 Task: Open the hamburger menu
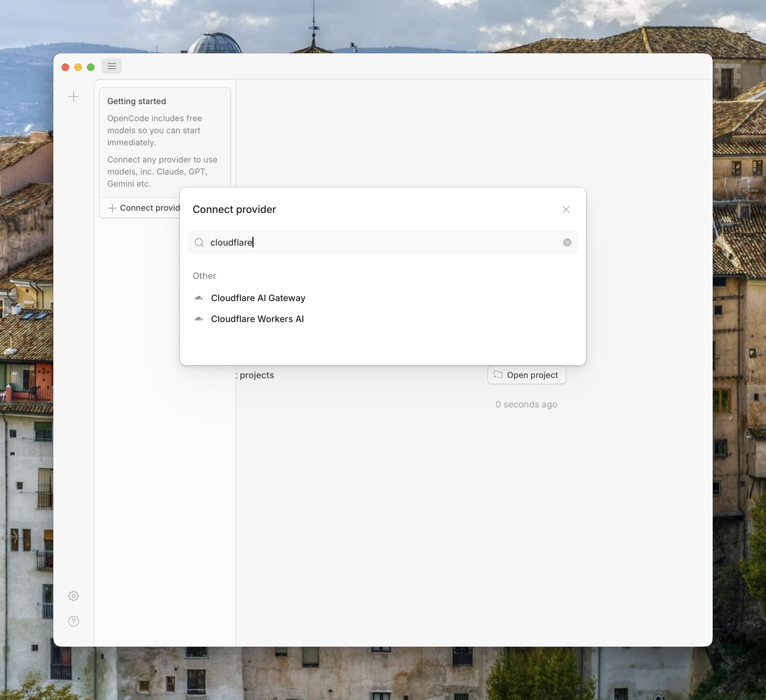(x=111, y=66)
